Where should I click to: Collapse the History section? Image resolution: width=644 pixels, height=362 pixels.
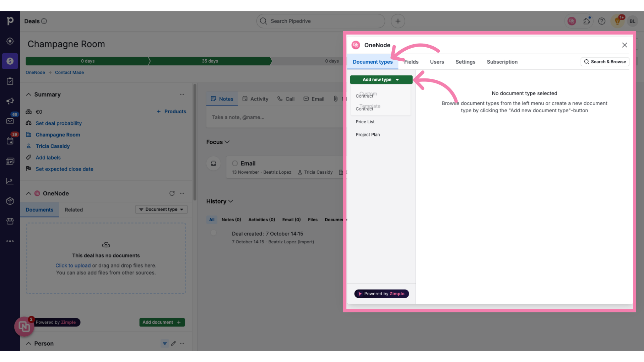[231, 201]
